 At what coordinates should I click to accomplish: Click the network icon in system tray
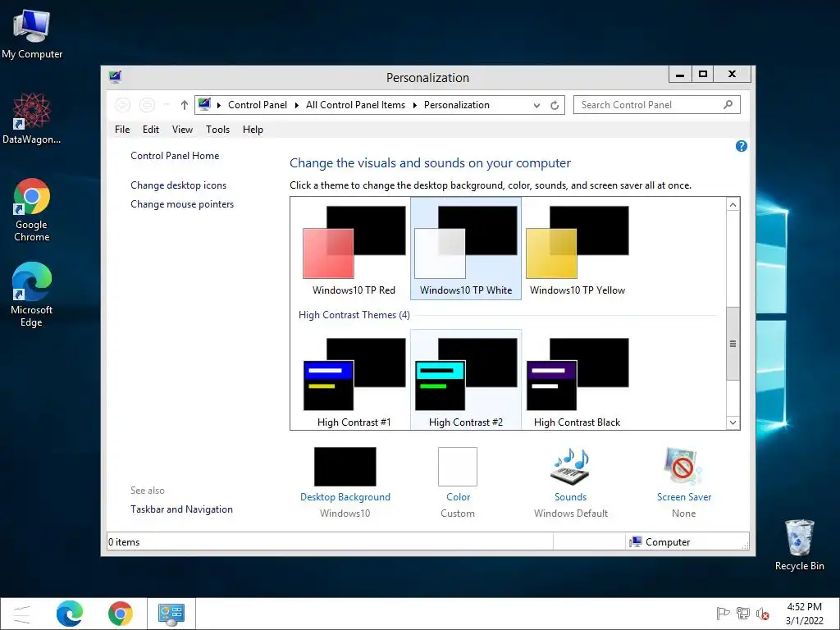coord(743,614)
